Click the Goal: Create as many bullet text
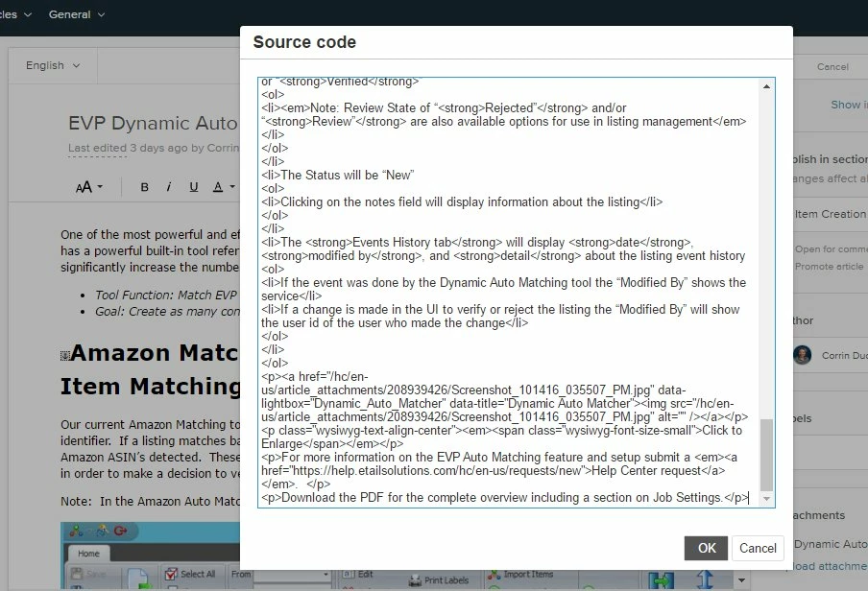 [x=167, y=312]
